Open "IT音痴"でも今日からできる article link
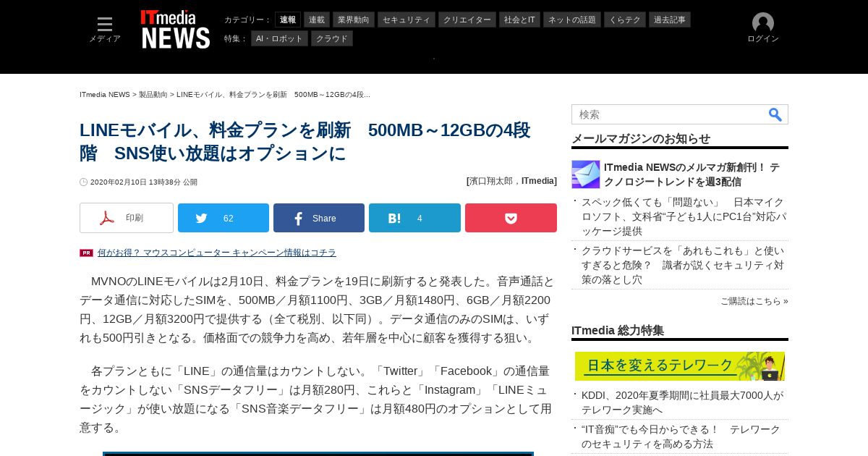 click(681, 436)
